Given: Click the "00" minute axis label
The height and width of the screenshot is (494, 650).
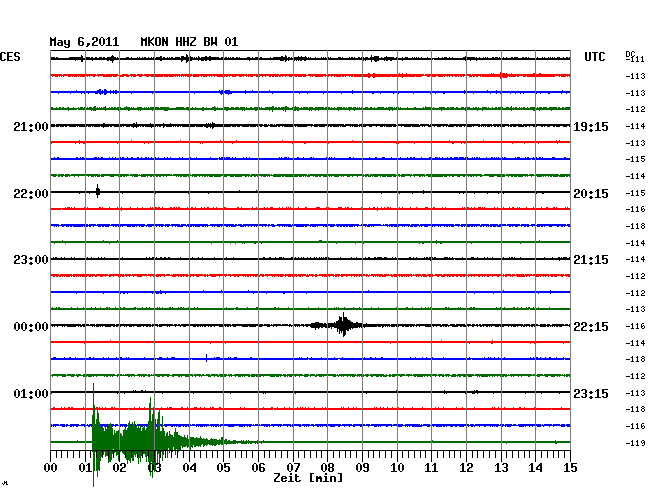Looking at the screenshot, I should point(51,468).
